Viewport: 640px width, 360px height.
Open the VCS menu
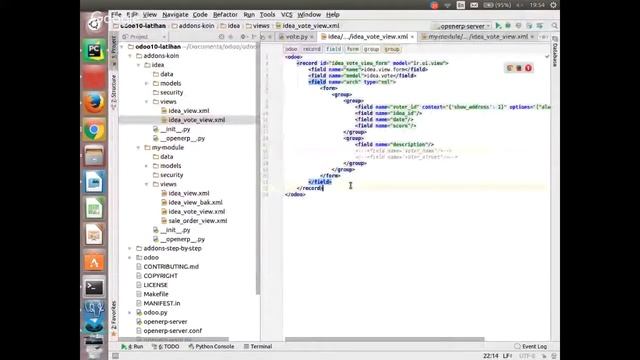(287, 15)
